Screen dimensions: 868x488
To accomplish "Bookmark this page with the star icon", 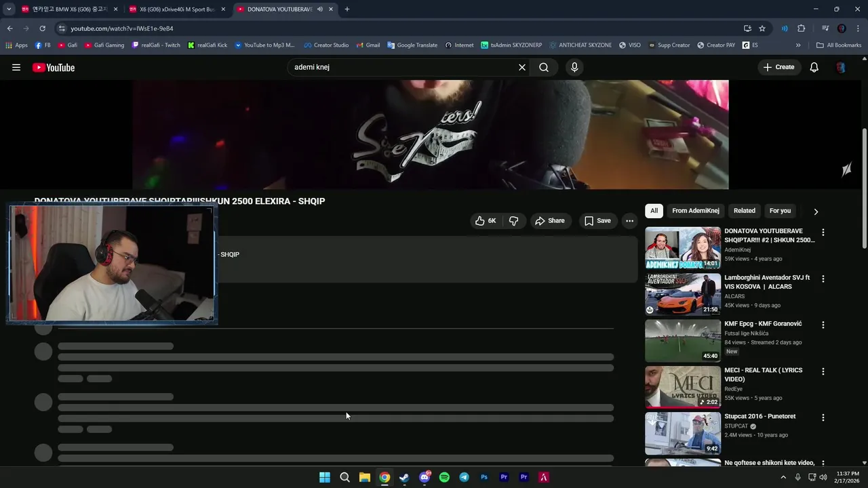I will coord(762,28).
